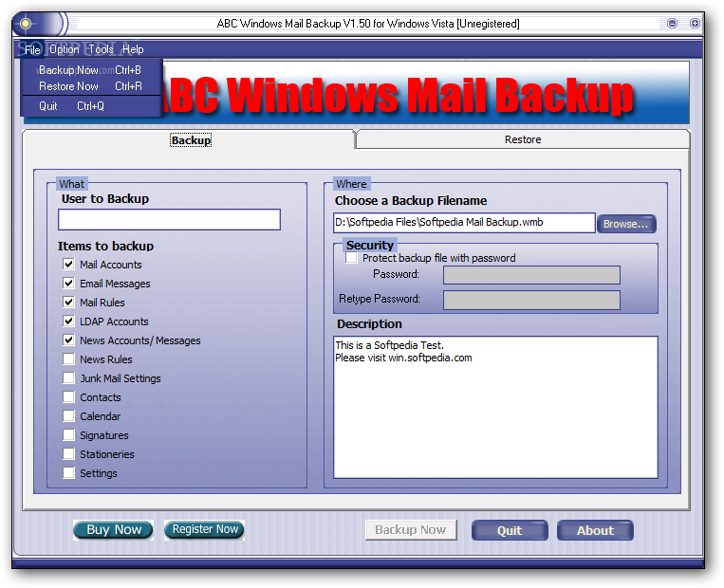Tick the Stationeries checkbox
This screenshot has width=724, height=588.
[69, 453]
